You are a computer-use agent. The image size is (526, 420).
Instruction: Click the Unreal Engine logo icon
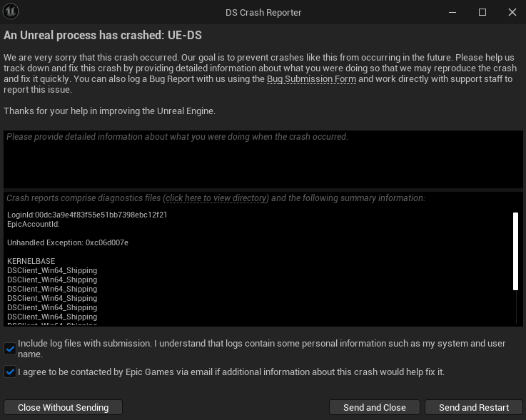pos(11,11)
